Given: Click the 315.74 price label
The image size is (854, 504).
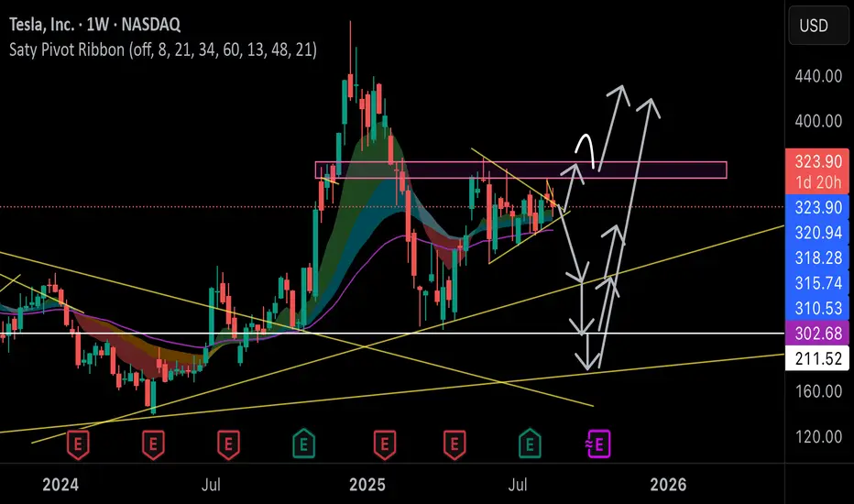Looking at the screenshot, I should coord(817,283).
